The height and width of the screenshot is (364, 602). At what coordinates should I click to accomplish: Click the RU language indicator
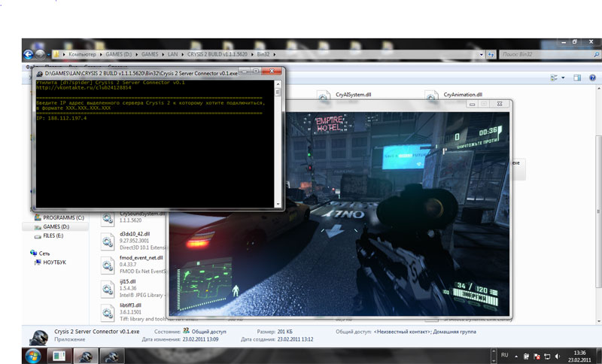(x=504, y=356)
